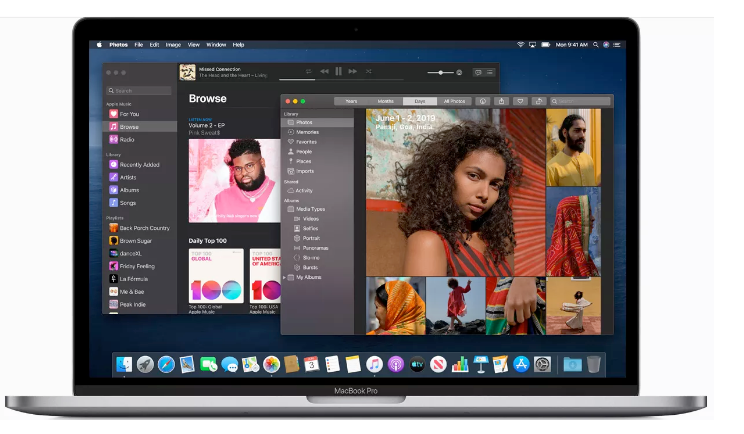Open Back Porch Country playlist

(x=140, y=228)
